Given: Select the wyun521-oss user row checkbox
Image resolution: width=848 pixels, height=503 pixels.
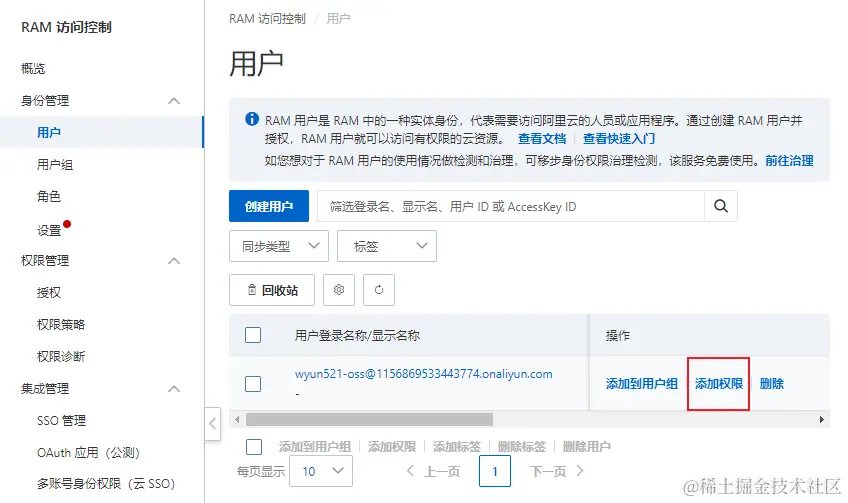Looking at the screenshot, I should tap(253, 384).
